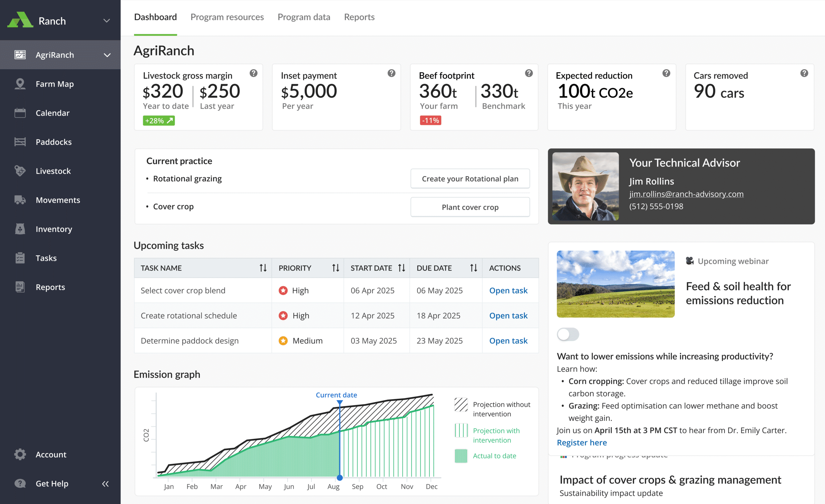Enable the toggle on the webinar card
The height and width of the screenshot is (504, 825).
point(568,334)
